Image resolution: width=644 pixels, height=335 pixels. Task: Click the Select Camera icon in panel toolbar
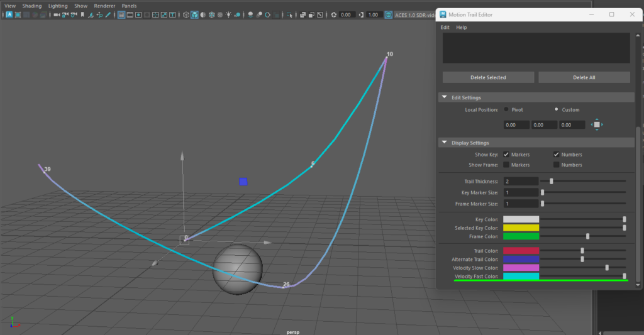point(57,14)
